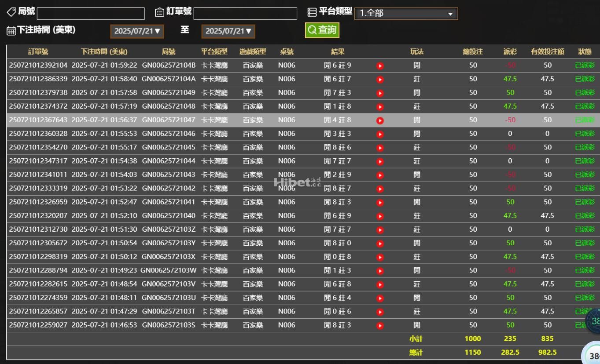Play replay for round GN0062572103W
The height and width of the screenshot is (364, 600).
(x=380, y=271)
